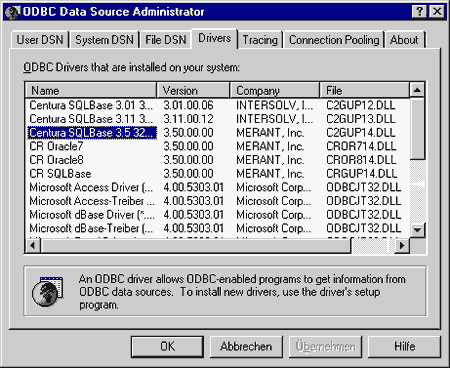This screenshot has height=368, width=450.
Task: Cancel using the Abbrechen button
Action: [x=246, y=347]
